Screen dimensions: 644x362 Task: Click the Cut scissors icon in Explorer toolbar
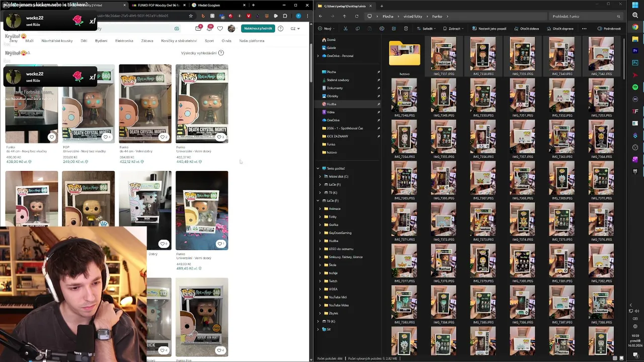(x=345, y=29)
